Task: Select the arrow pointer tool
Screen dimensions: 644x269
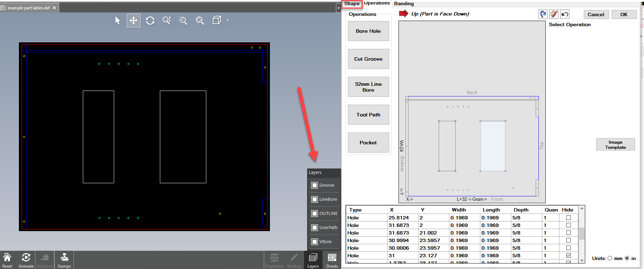Action: pos(118,21)
